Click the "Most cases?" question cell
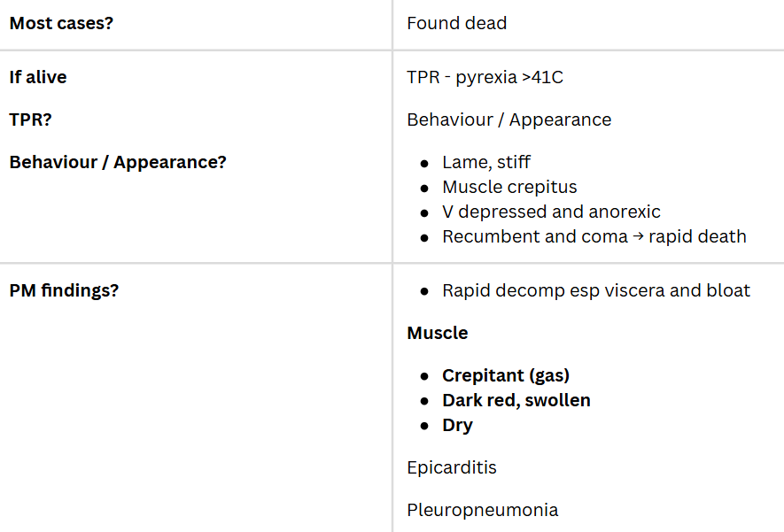Screen dimensions: 784x532 pyautogui.click(x=61, y=23)
